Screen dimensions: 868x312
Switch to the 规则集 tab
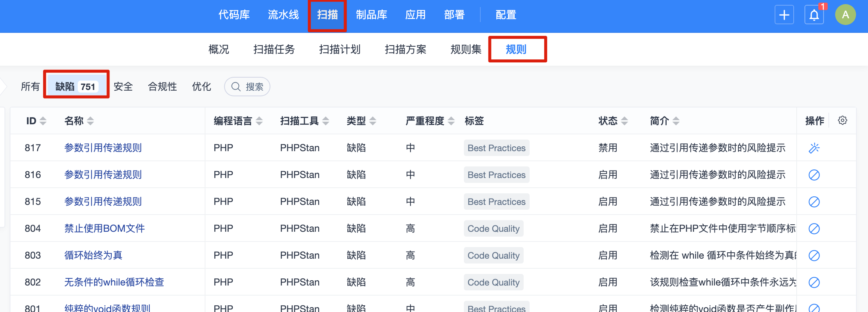point(466,49)
